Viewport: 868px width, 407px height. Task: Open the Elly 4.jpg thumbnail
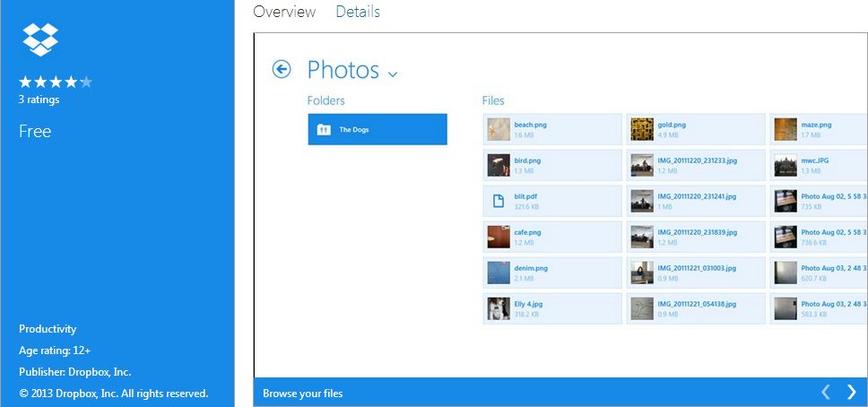click(x=499, y=309)
